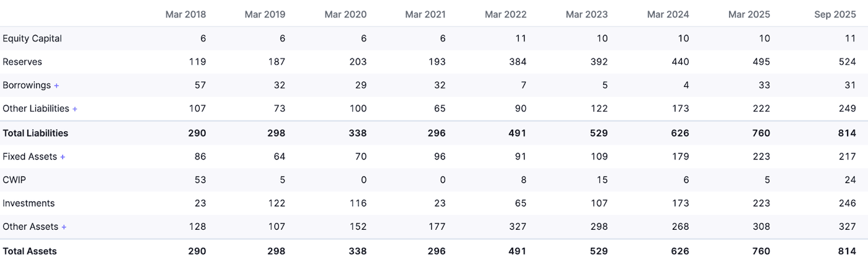
Task: Select the Mar 2020 column header
Action: pyautogui.click(x=345, y=14)
